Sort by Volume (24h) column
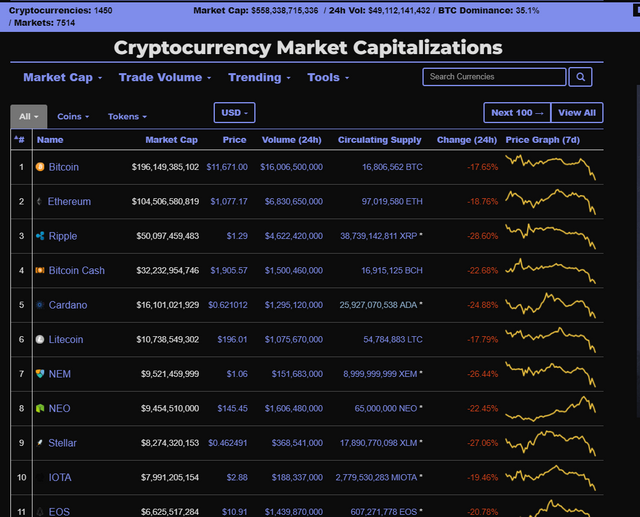 (x=291, y=140)
